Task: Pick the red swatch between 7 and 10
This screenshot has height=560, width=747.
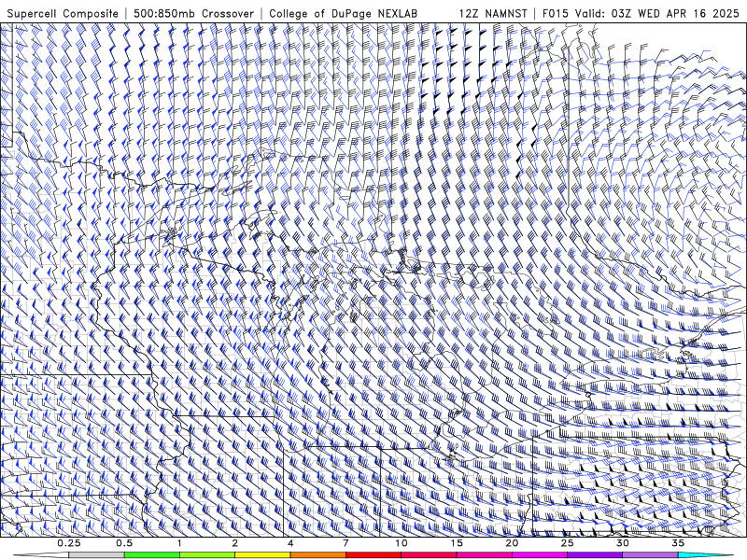Action: 373,555
